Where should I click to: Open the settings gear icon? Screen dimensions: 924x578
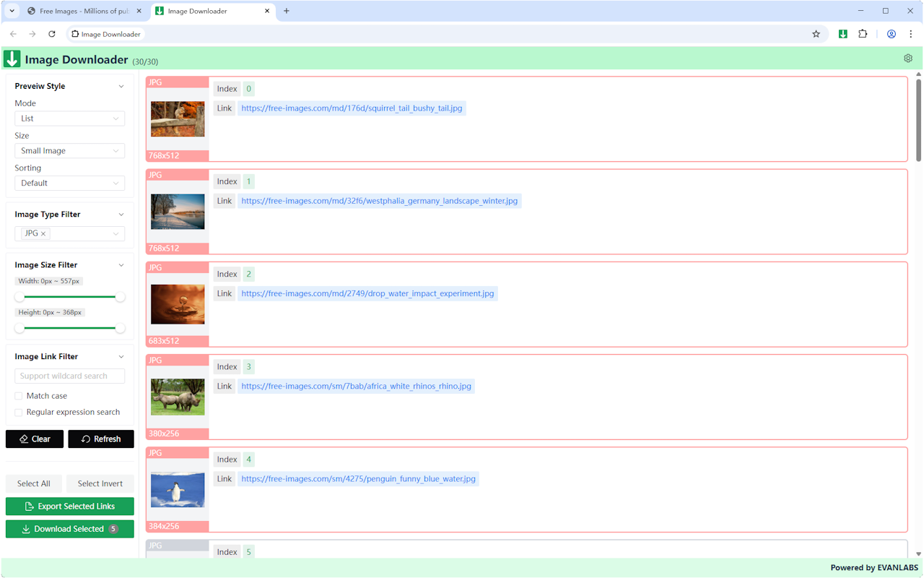click(908, 59)
